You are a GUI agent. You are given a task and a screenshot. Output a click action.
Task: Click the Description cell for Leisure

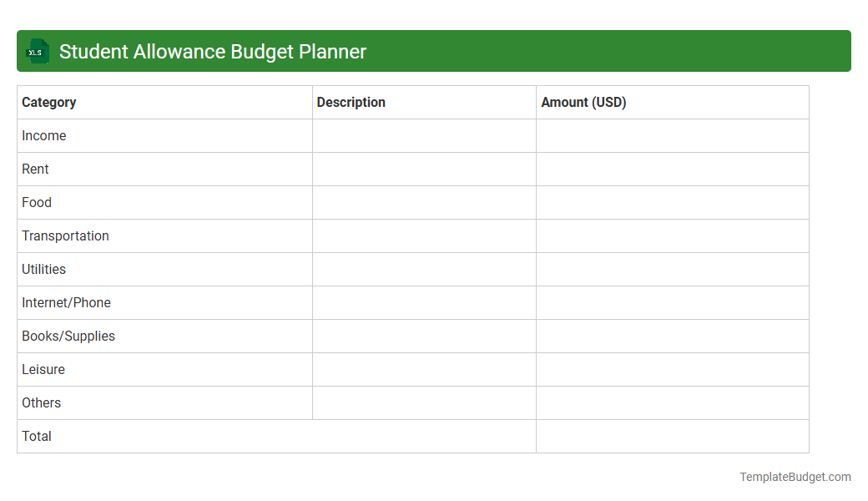coord(423,369)
